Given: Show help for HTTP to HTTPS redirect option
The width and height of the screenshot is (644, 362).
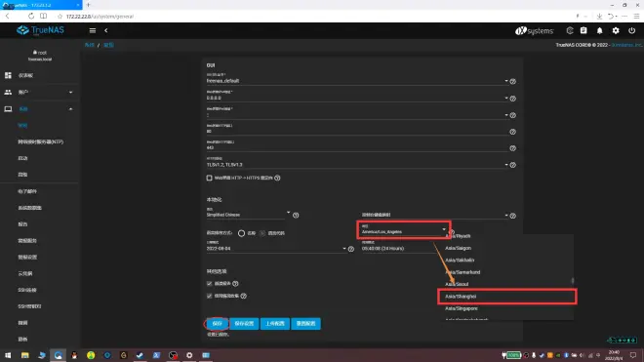Looking at the screenshot, I should coord(277,178).
